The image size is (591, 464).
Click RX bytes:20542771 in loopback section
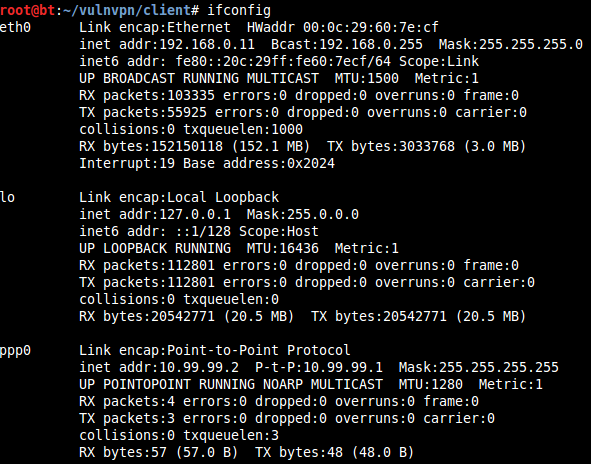point(147,316)
